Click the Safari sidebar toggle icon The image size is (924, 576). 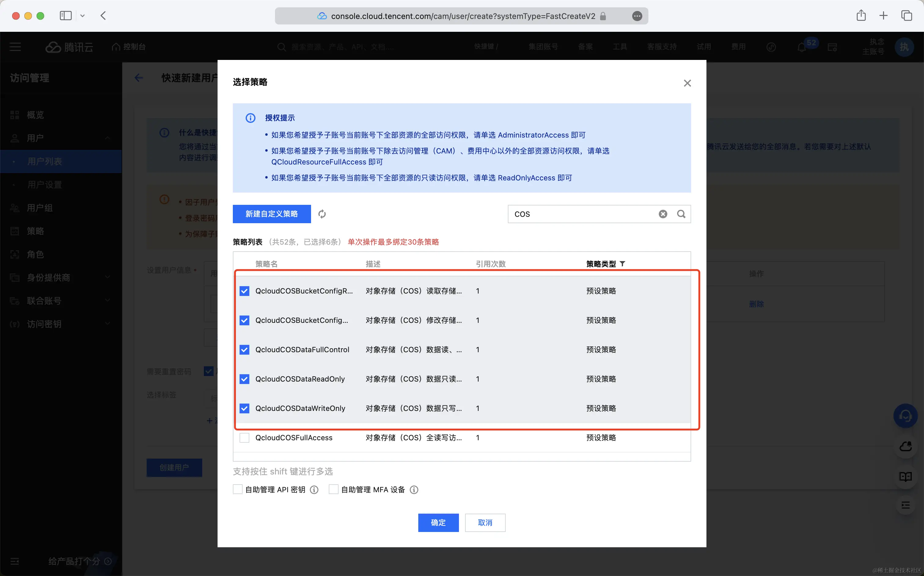pyautogui.click(x=65, y=16)
